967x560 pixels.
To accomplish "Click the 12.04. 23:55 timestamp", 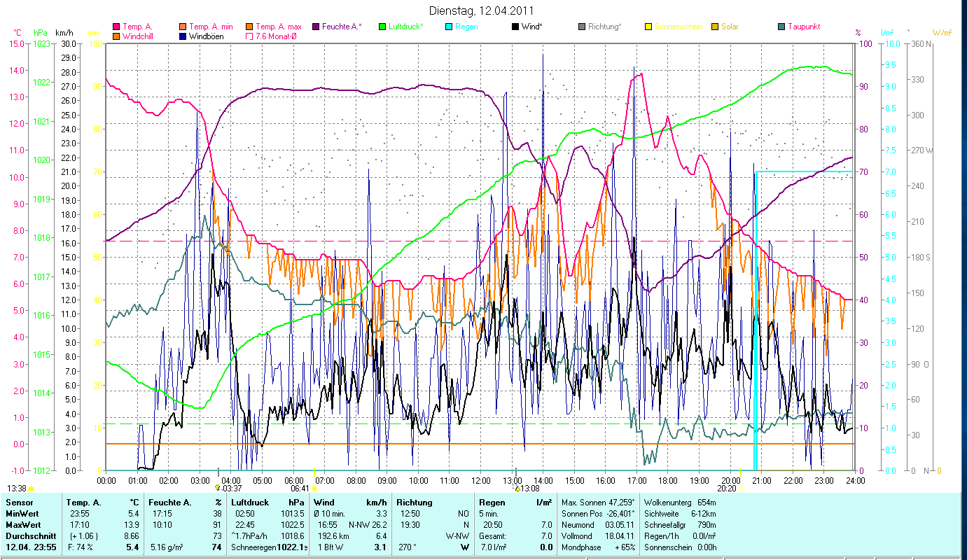I will pos(30,547).
